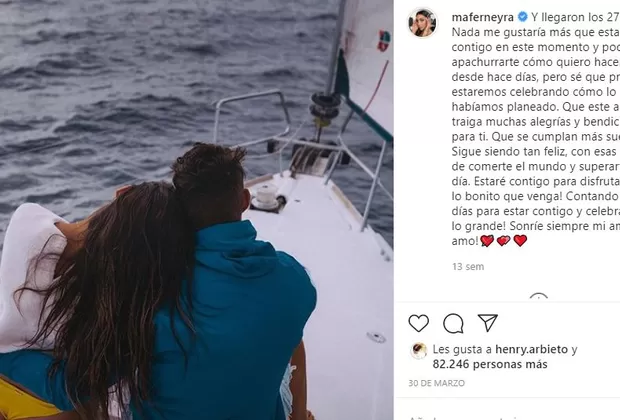
Task: Like the post with the heart icon
Action: pyautogui.click(x=418, y=324)
